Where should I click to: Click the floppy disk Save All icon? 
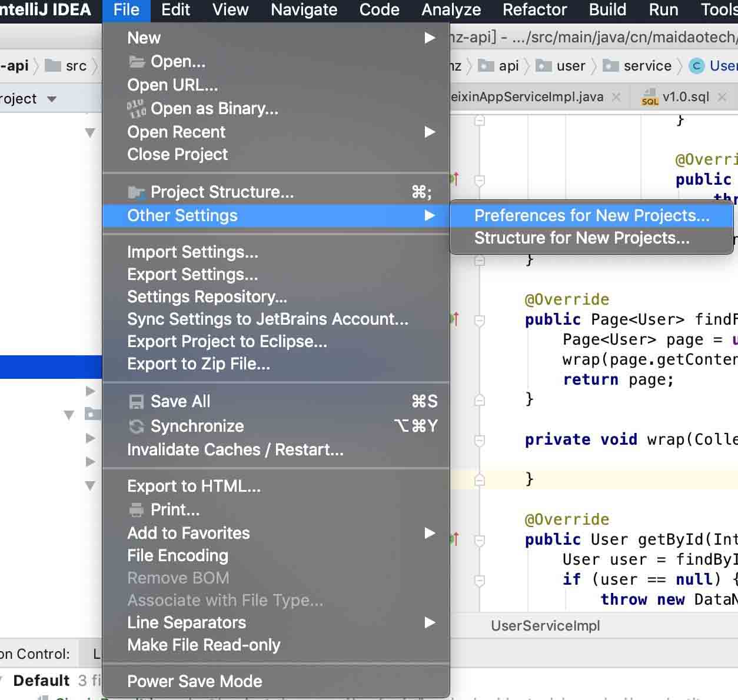[137, 402]
